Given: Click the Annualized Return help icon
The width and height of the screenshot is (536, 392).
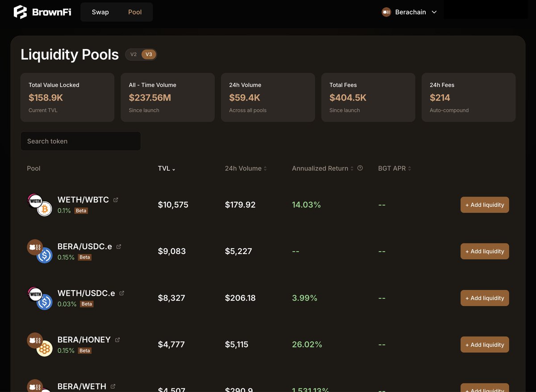Looking at the screenshot, I should 360,168.
